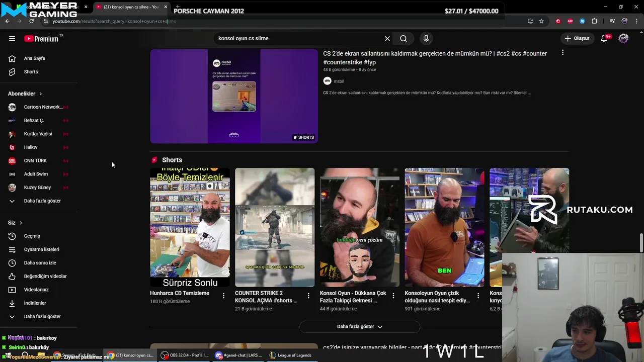Viewport: 644px width, 362px height.
Task: Close the konsol oyun cs silme tab
Action: coord(166,7)
